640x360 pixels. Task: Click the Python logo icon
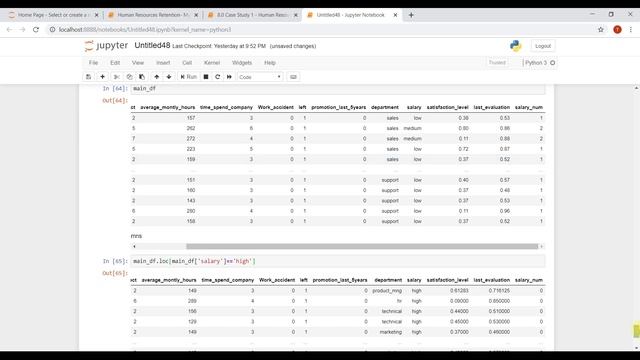tap(516, 46)
